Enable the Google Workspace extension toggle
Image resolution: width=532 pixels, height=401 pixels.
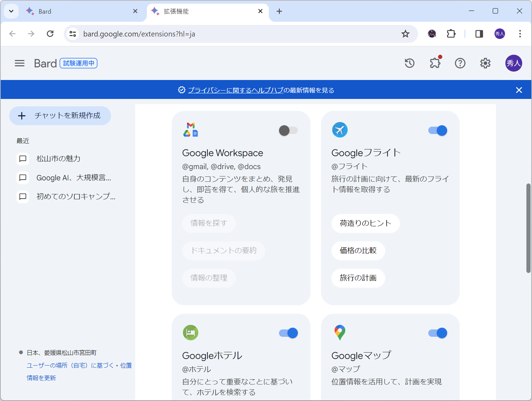(x=288, y=130)
